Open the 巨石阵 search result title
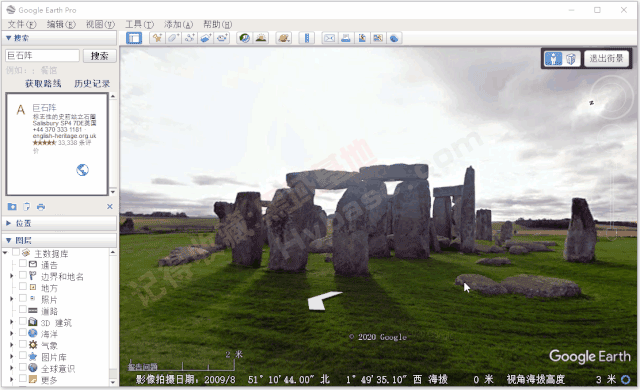Screen dimensions: 640x390 [44, 108]
